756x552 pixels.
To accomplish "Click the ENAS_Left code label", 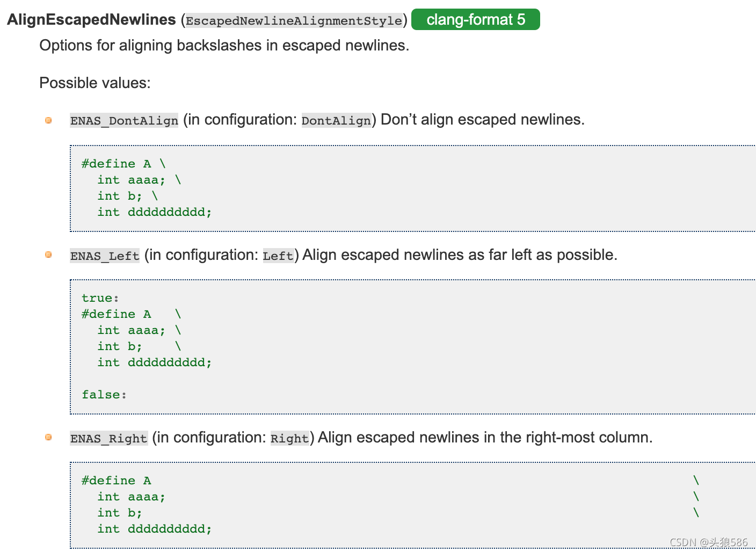I will tap(105, 256).
